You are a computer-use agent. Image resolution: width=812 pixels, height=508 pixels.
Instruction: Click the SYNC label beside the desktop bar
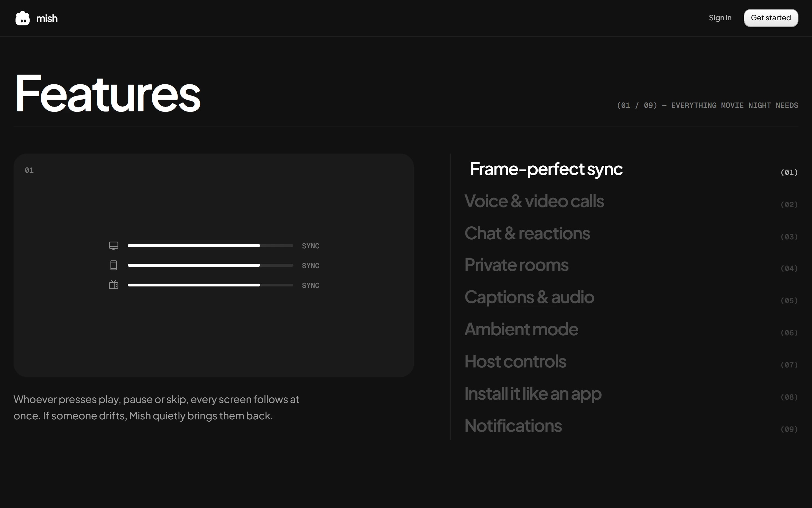tap(310, 246)
